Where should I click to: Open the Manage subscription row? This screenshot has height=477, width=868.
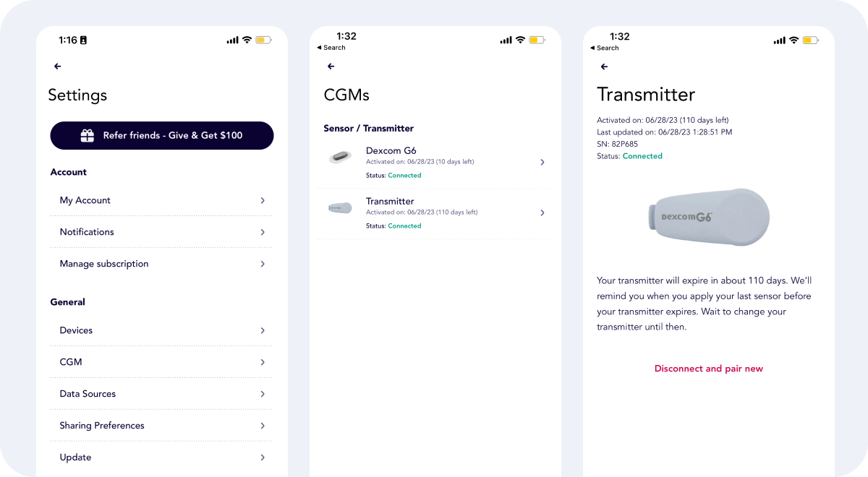162,264
